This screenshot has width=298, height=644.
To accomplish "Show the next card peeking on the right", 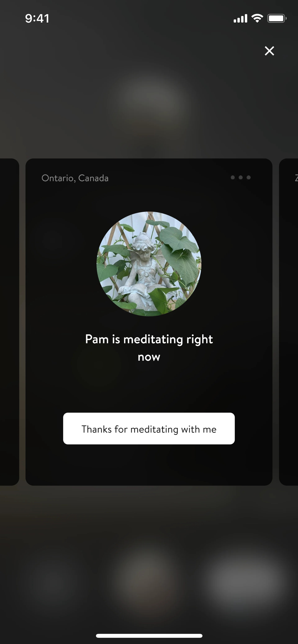I will click(289, 322).
